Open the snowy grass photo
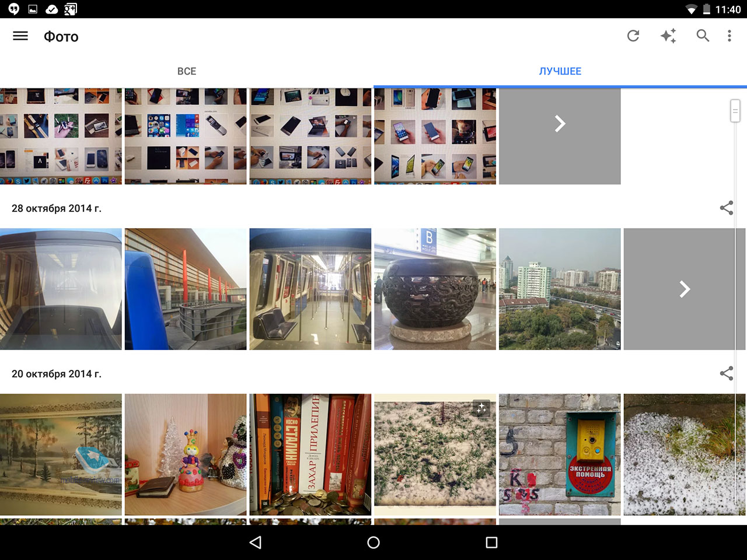 click(x=435, y=454)
